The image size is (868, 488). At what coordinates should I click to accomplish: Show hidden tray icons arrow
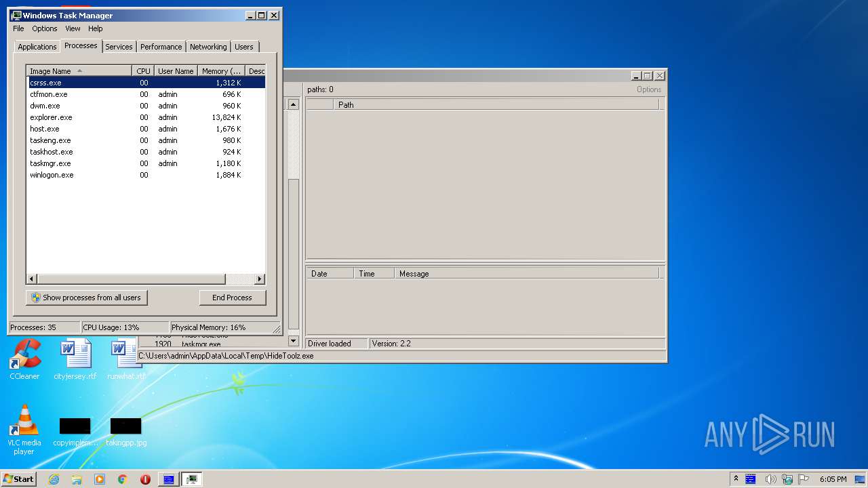736,479
